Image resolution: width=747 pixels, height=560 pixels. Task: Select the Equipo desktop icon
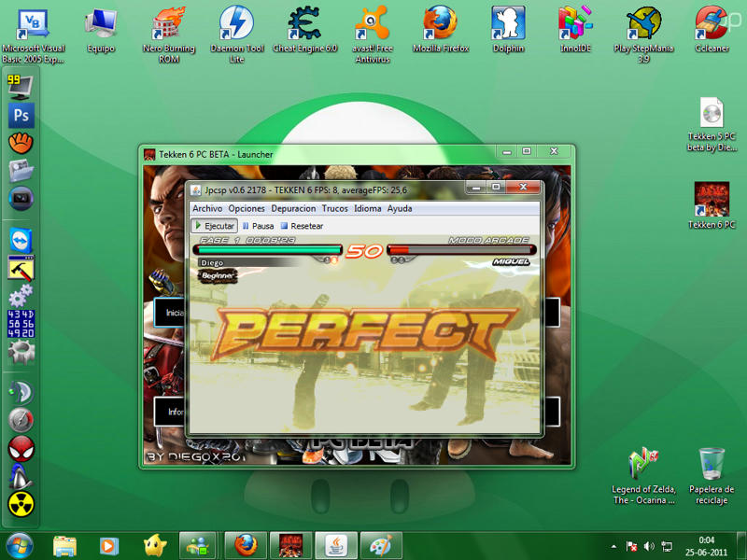point(101,31)
